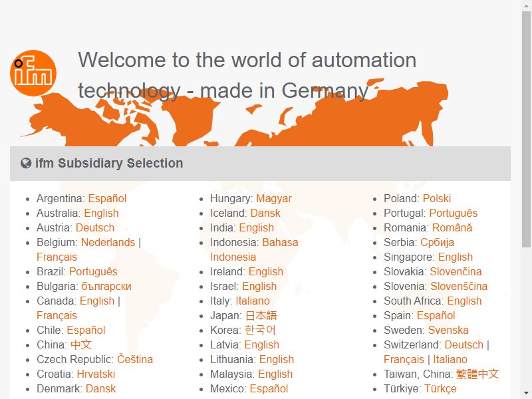The width and height of the screenshot is (532, 399).
Task: Select English for Israel
Action: click(x=259, y=286)
